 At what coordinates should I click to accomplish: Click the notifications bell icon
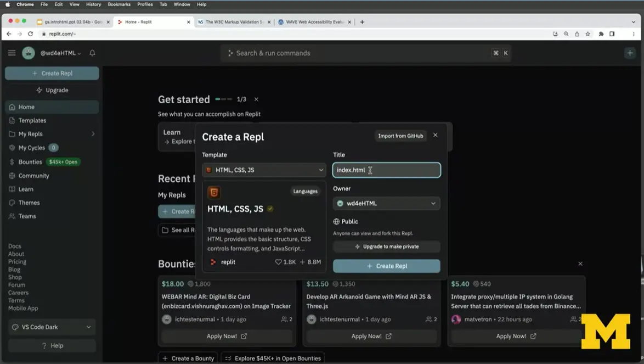pos(92,53)
